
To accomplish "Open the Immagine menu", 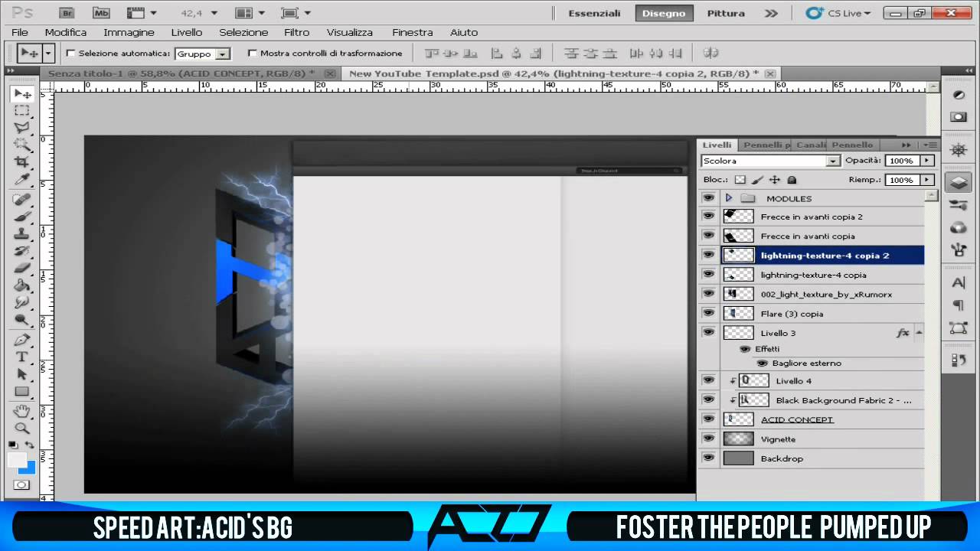I will point(129,32).
